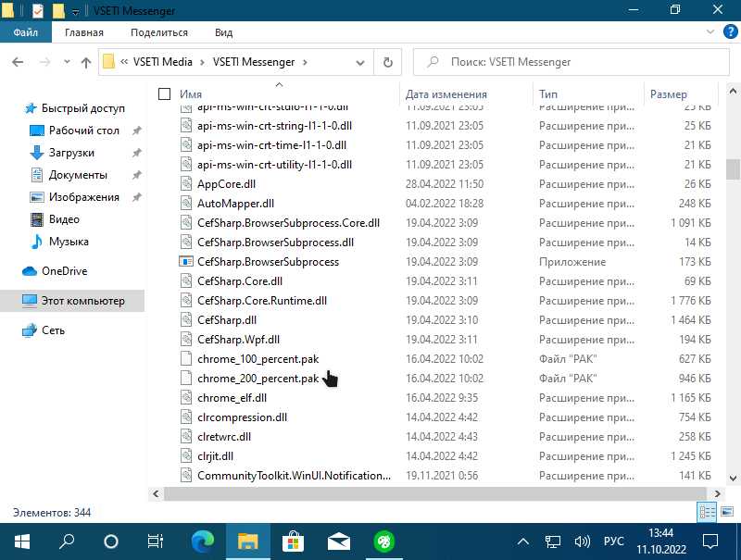Sort by the Размер column header
This screenshot has width=741, height=560.
[x=668, y=94]
